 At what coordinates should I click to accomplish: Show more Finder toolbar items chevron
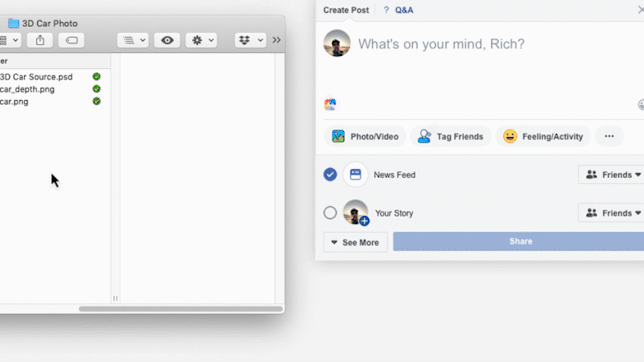277,40
